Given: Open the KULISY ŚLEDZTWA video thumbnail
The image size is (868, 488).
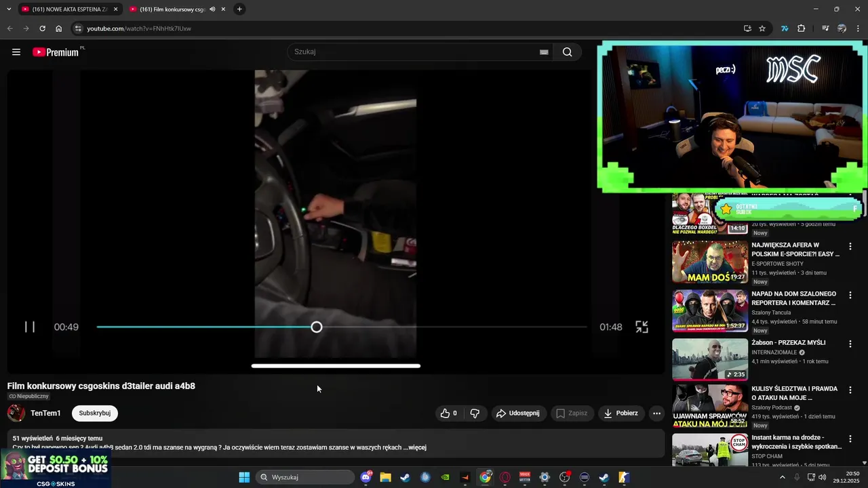Looking at the screenshot, I should pos(710,406).
